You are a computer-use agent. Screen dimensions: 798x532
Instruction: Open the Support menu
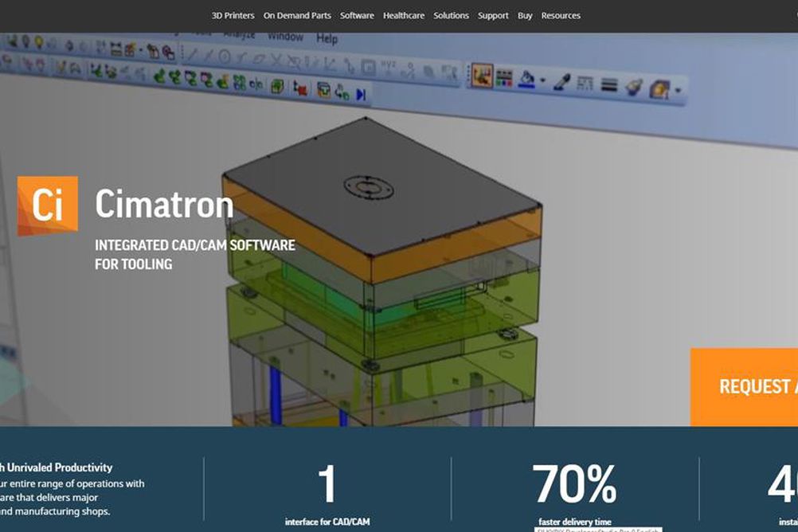(x=493, y=16)
